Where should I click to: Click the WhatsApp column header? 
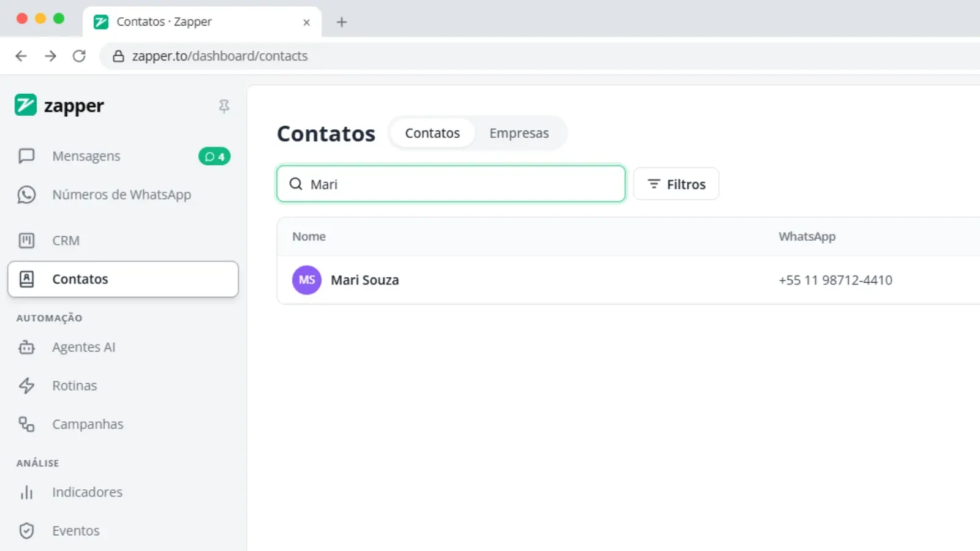coord(807,236)
